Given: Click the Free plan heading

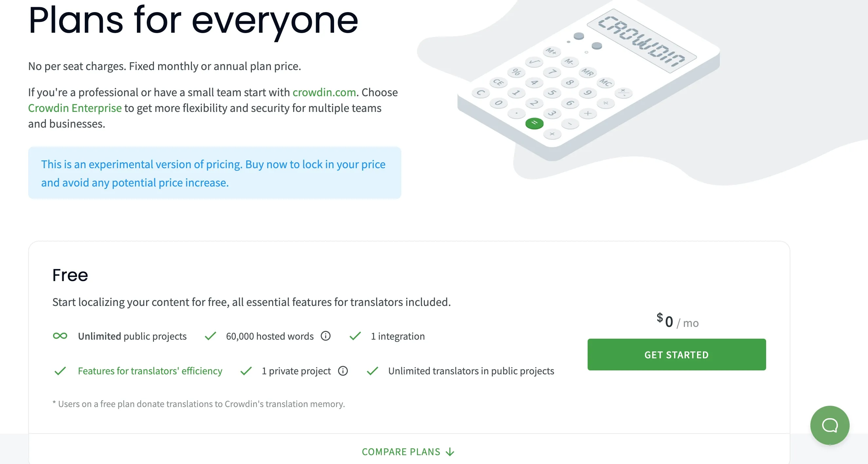Looking at the screenshot, I should click(x=70, y=275).
